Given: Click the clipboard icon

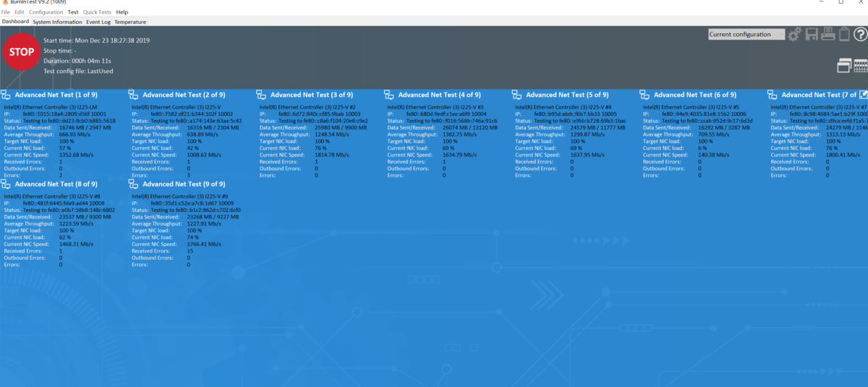Looking at the screenshot, I should pyautogui.click(x=844, y=34).
